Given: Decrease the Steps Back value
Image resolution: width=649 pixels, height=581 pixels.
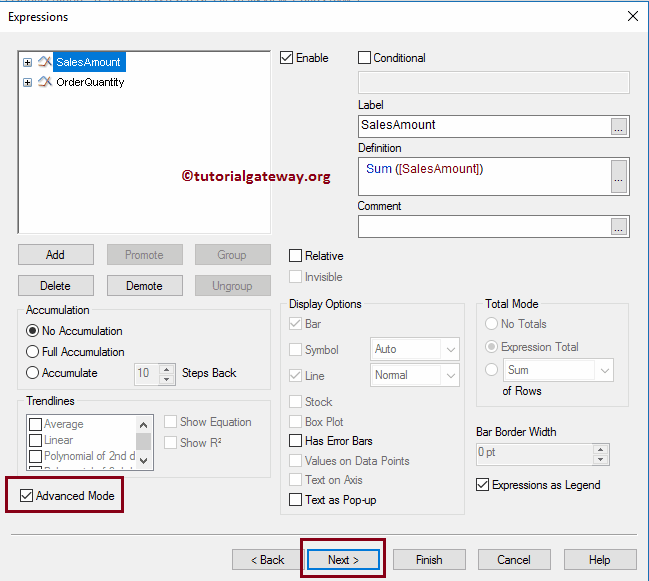Looking at the screenshot, I should [x=167, y=379].
